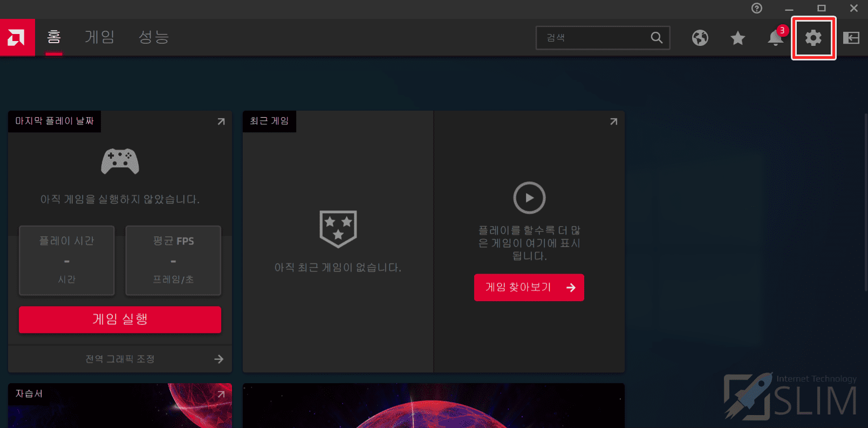Expand the 최근 게임 card arrow

click(614, 121)
